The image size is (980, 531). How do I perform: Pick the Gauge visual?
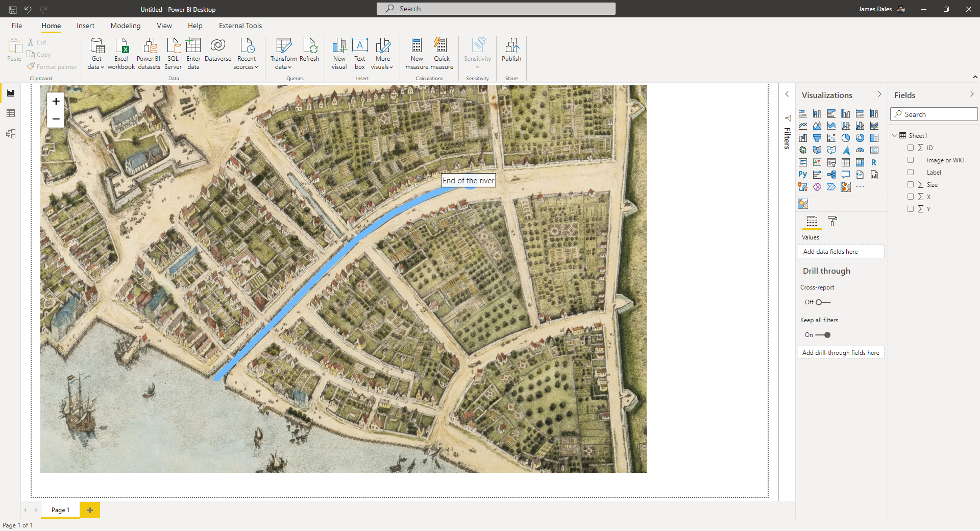(860, 150)
